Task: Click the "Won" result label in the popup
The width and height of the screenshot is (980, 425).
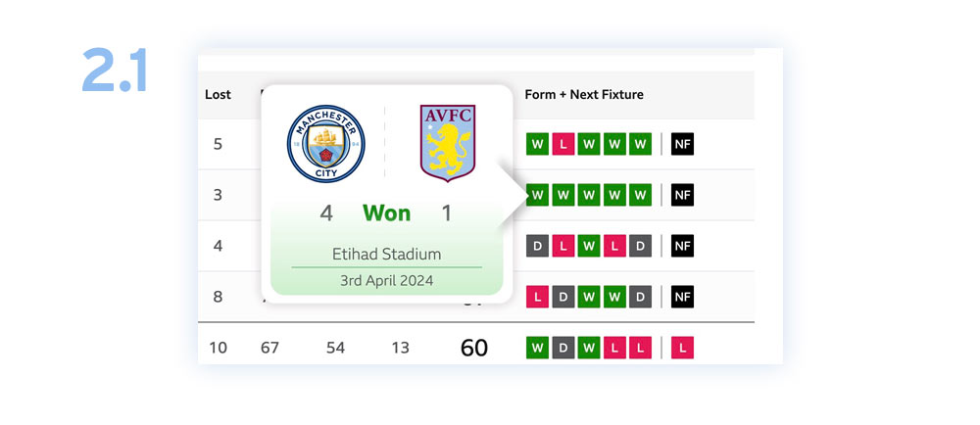Action: click(x=386, y=213)
